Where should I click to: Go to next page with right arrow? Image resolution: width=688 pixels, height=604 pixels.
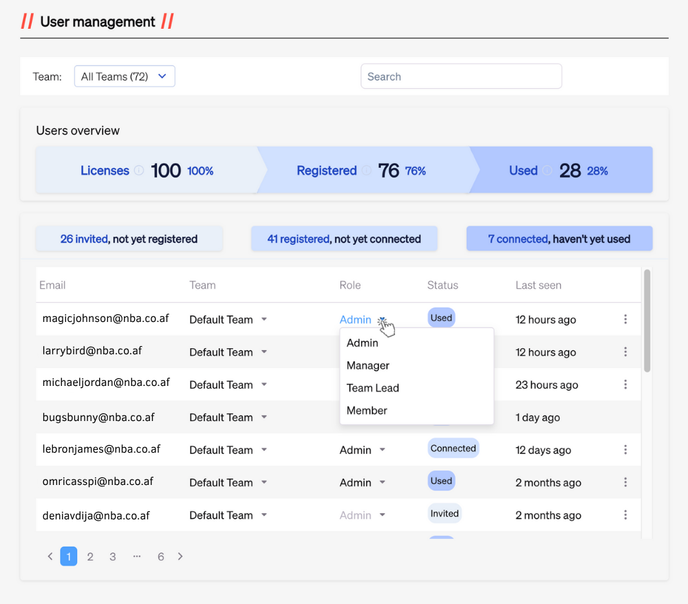coord(180,557)
